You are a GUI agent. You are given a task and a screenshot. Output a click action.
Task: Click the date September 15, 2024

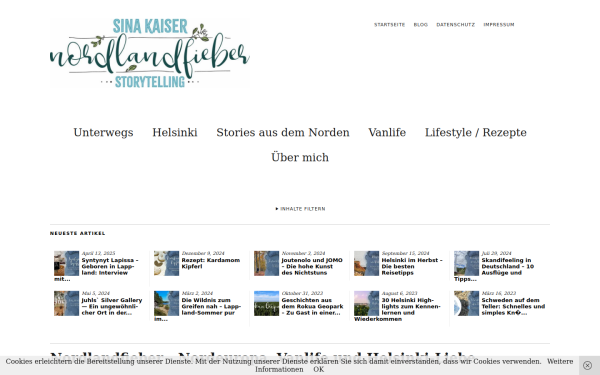tap(405, 253)
